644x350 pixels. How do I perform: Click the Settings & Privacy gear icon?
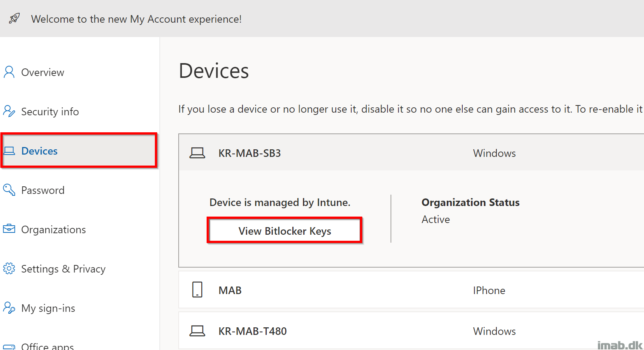pos(9,268)
